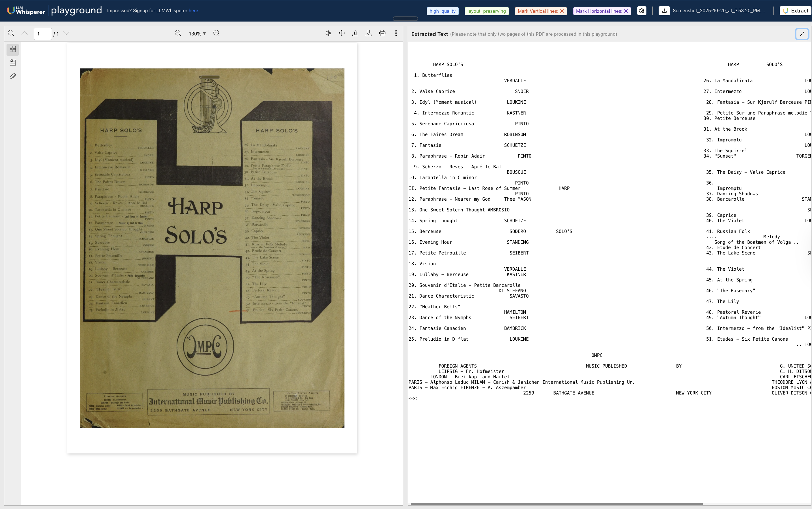Zoom out the PDF with minus magnifier
Viewport: 812px width, 509px height.
coord(178,33)
